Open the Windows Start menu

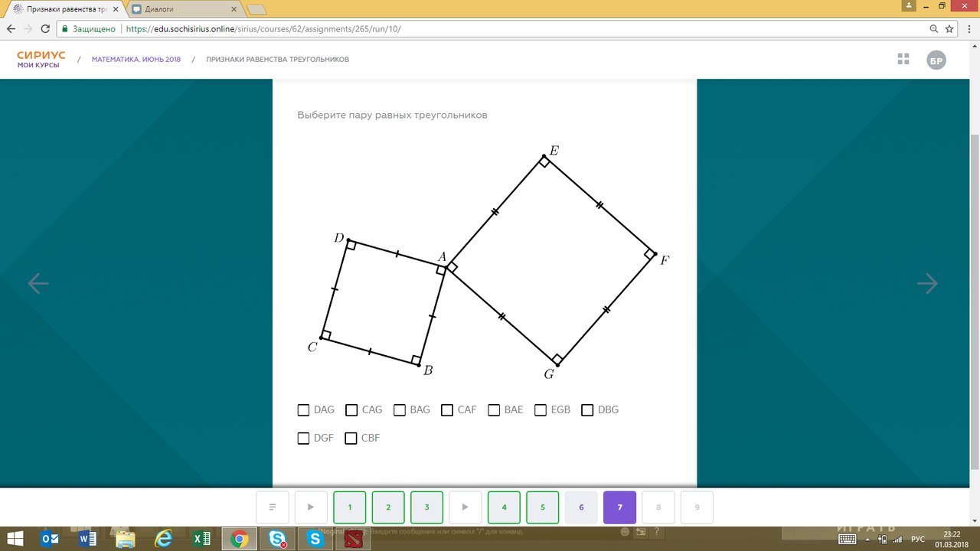tap(15, 539)
